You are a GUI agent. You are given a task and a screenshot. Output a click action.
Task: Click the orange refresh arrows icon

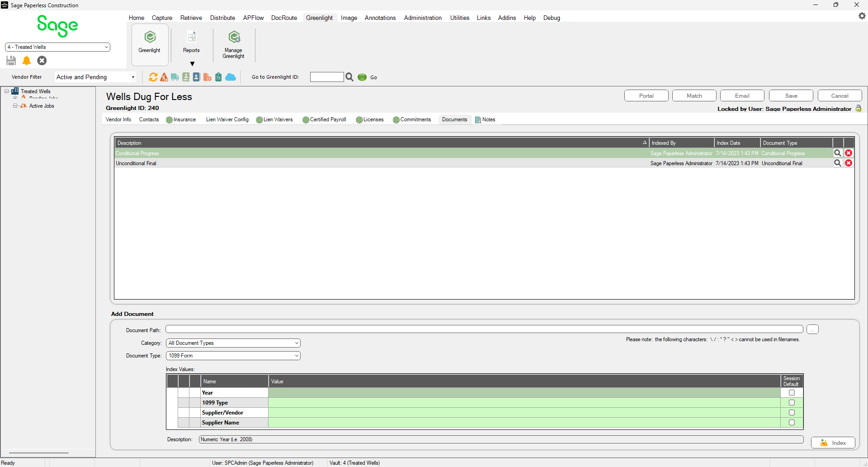(153, 77)
